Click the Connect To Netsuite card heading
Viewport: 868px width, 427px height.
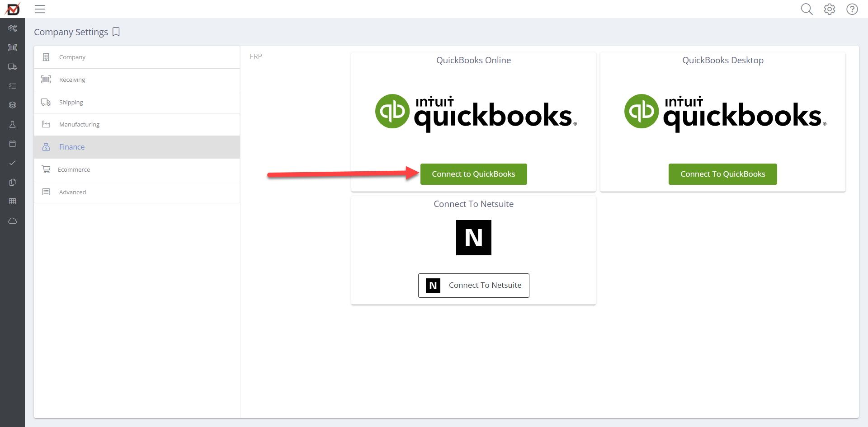tap(473, 204)
